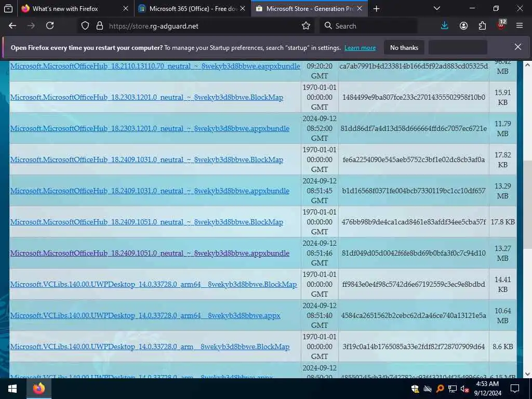The height and width of the screenshot is (399, 532).
Task: Open Firefox application hamburger menu
Action: coord(520,26)
